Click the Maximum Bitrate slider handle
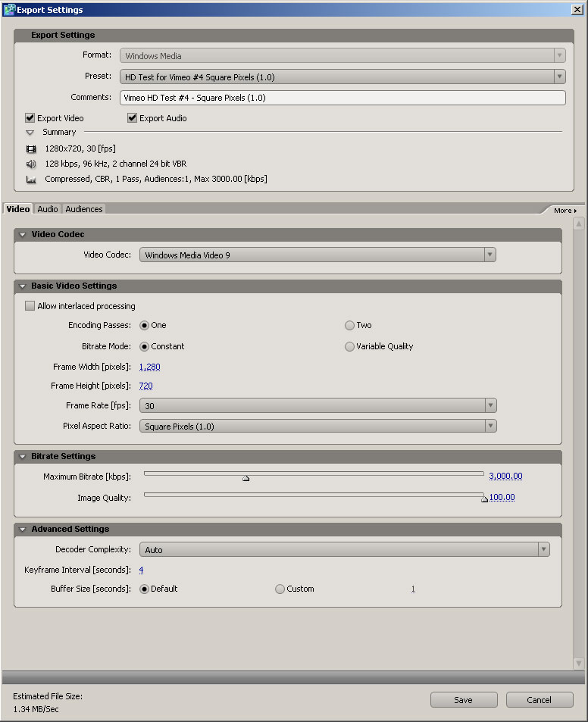Viewport: 588px width, 722px height. (x=246, y=478)
